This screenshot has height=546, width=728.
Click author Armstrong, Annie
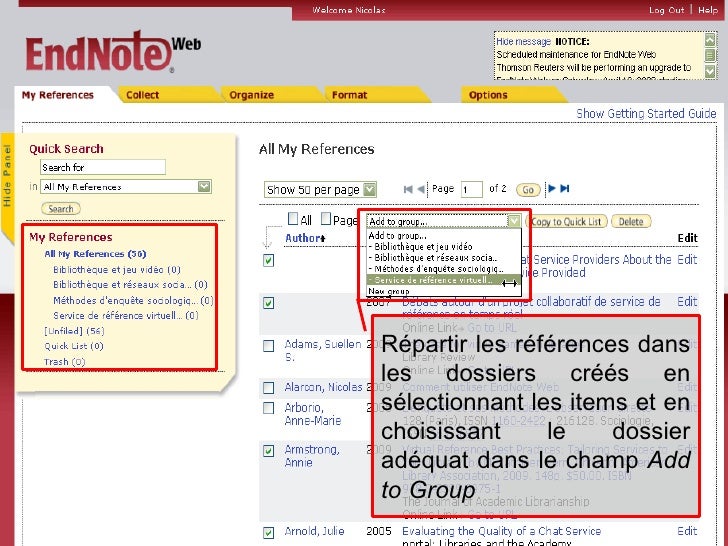(x=312, y=456)
